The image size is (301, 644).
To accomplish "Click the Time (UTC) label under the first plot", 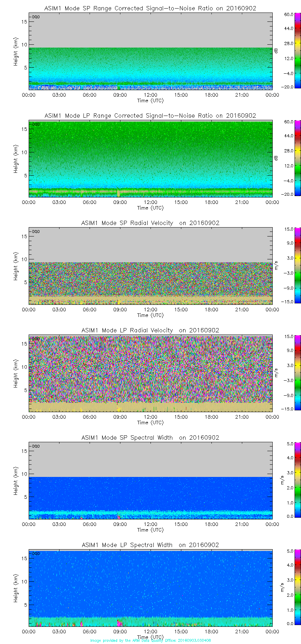I will [150, 101].
